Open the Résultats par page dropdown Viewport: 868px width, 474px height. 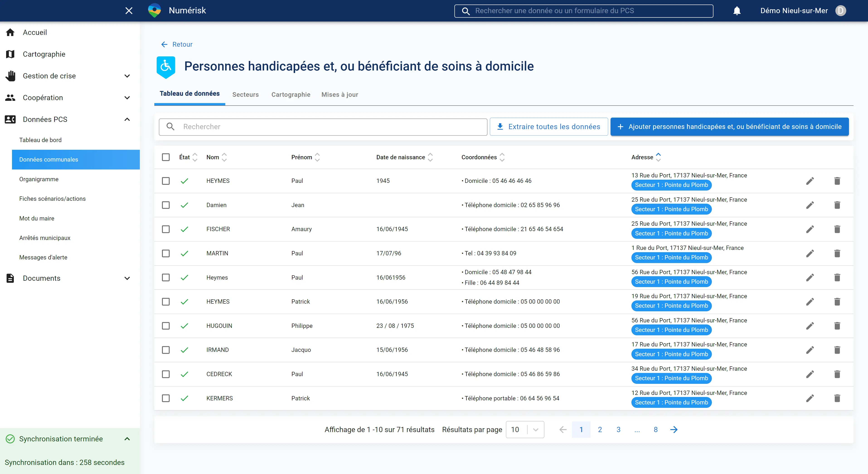point(525,430)
